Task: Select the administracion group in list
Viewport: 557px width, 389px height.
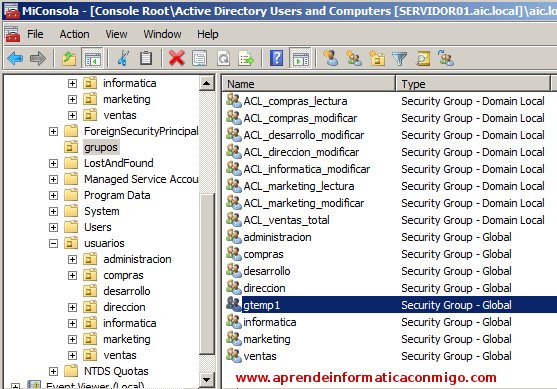Action: 277,237
